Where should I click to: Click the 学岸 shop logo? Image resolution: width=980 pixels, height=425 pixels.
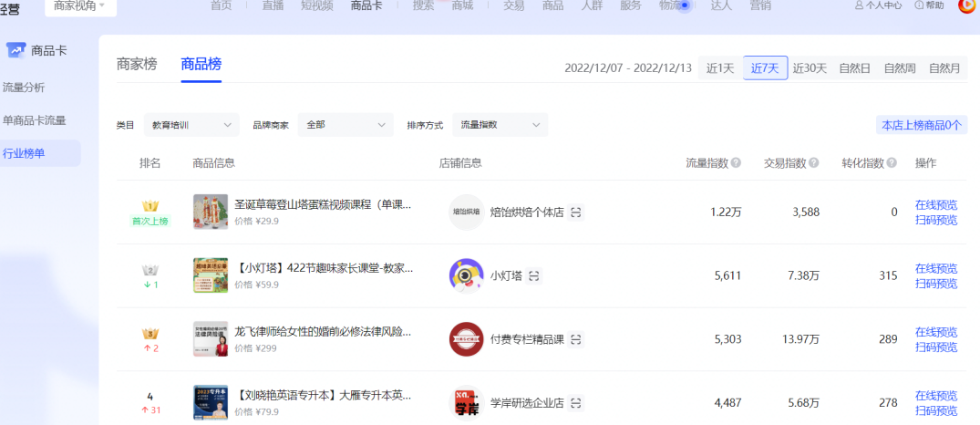(x=466, y=403)
